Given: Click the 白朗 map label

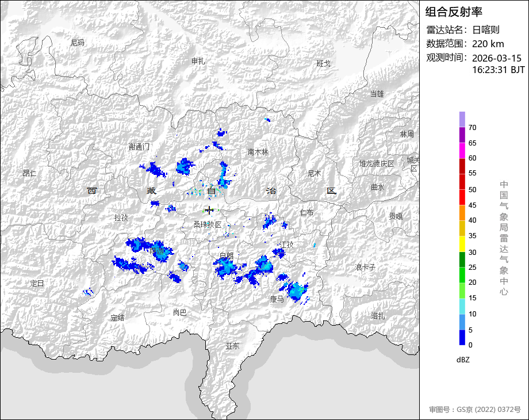Looking at the screenshot, I should (227, 255).
